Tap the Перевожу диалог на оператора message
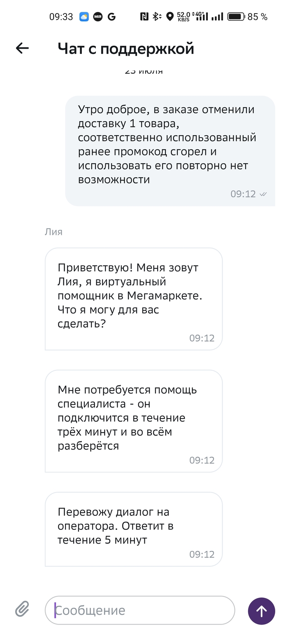The image size is (288, 644). (133, 529)
